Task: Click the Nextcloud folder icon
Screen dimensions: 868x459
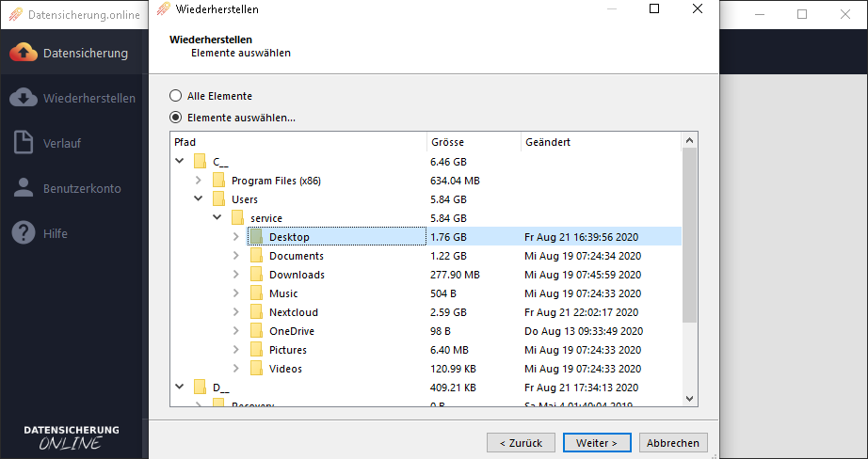Action: [256, 312]
